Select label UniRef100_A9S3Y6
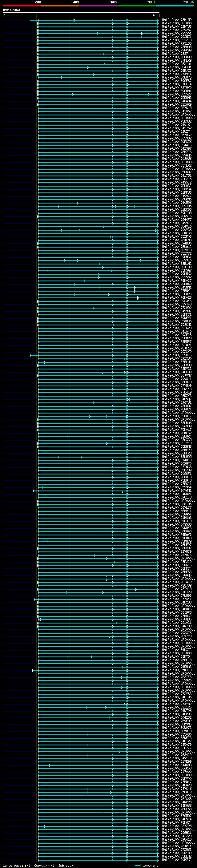The height and width of the screenshot is (868, 197). click(x=177, y=301)
